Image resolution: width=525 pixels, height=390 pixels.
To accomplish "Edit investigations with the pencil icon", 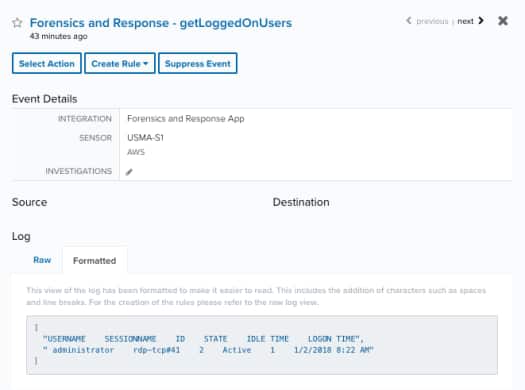I will coord(129,172).
